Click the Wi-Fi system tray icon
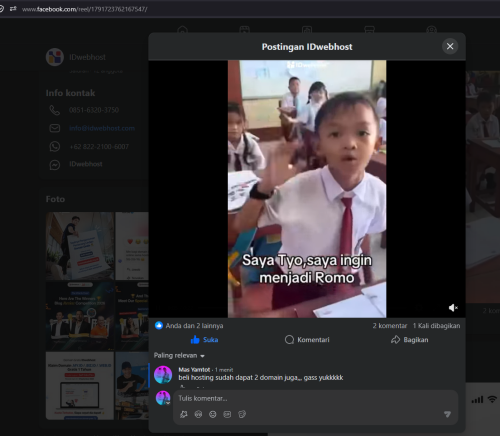The height and width of the screenshot is (436, 500). (492, 399)
